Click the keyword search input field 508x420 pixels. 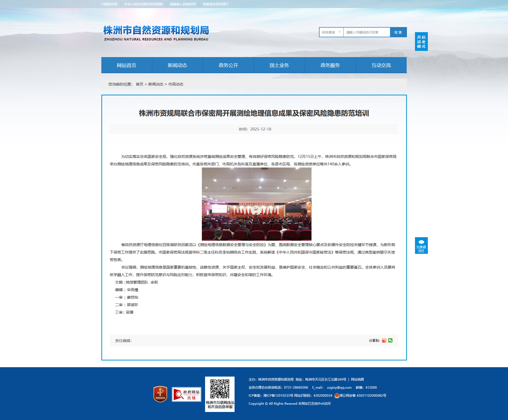[x=366, y=32]
